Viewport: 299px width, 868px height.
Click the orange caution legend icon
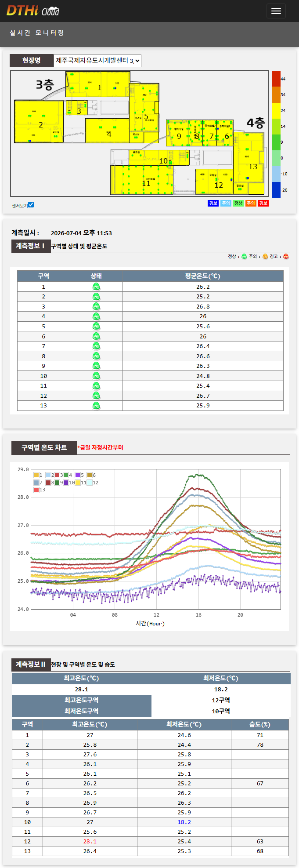265,257
